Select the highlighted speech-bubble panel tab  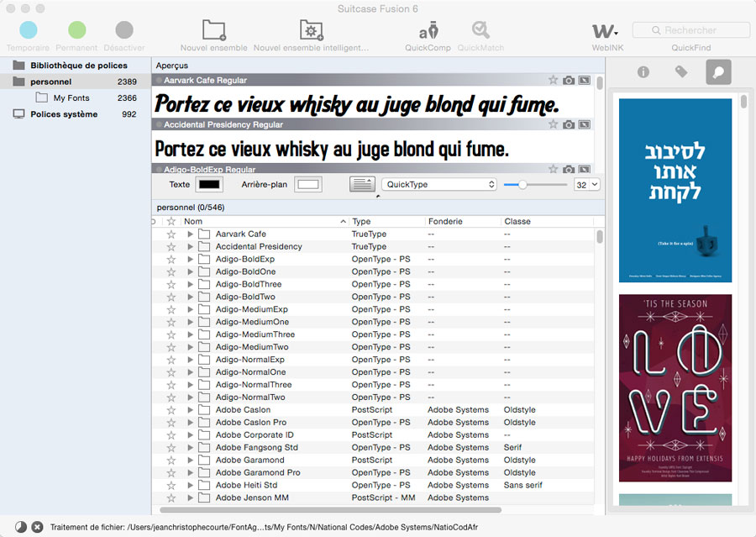(x=718, y=72)
